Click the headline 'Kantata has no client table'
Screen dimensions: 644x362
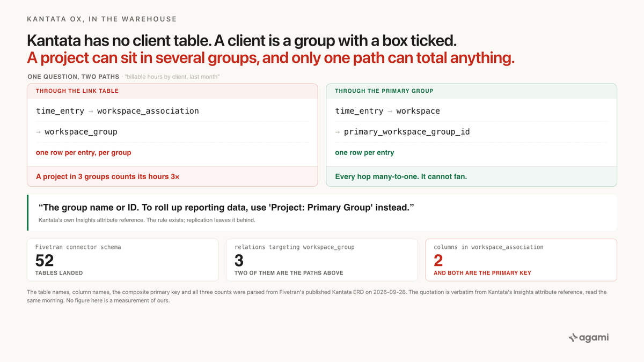click(241, 41)
